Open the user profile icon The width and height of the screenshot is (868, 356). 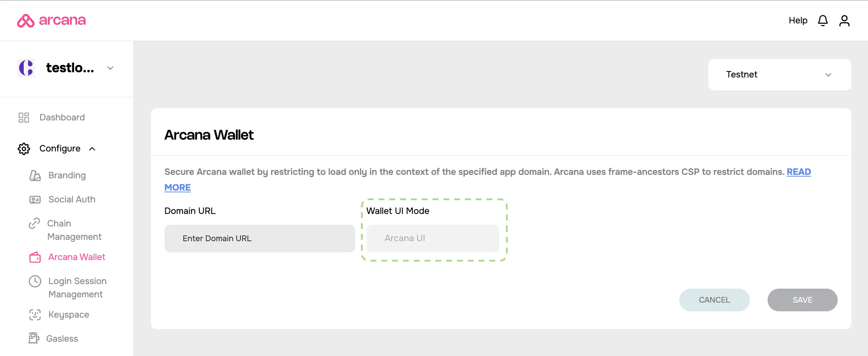coord(844,21)
